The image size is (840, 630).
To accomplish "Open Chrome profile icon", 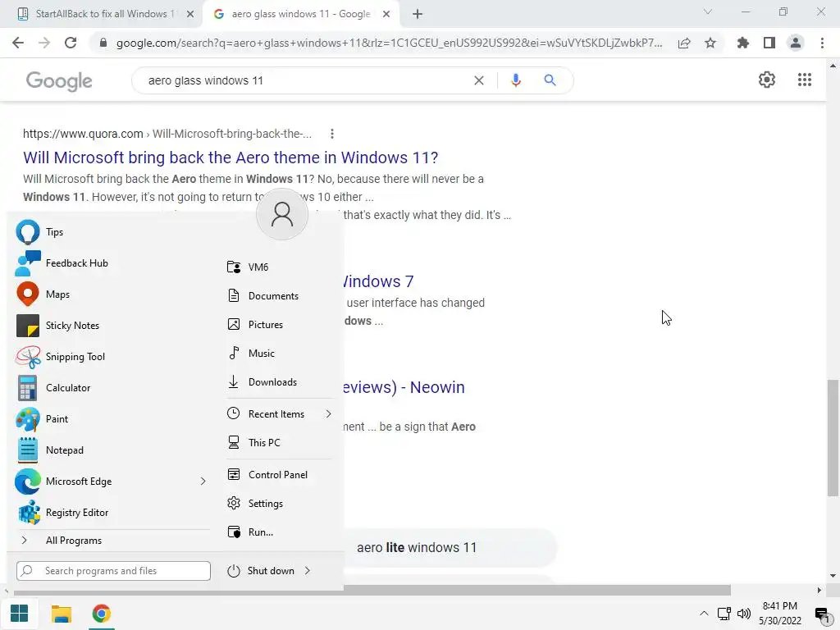I will click(x=796, y=43).
